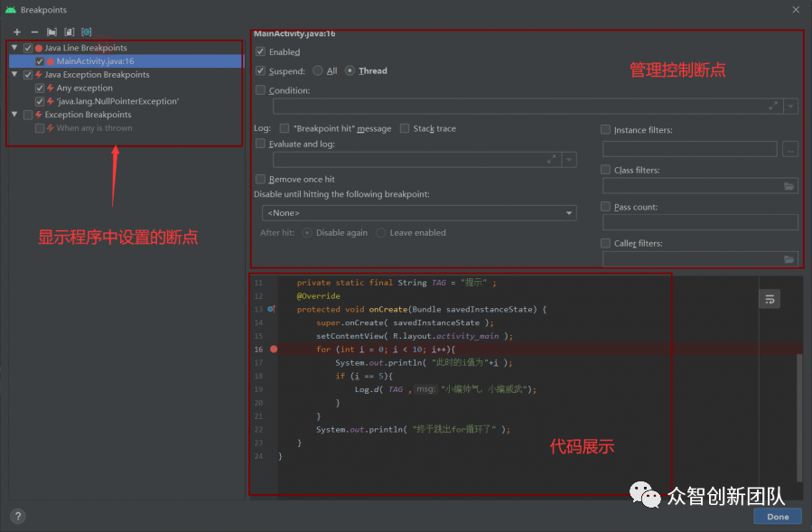Screen dimensions: 812x532
Task: Open the <None> breakpoint dropdown
Action: (419, 213)
